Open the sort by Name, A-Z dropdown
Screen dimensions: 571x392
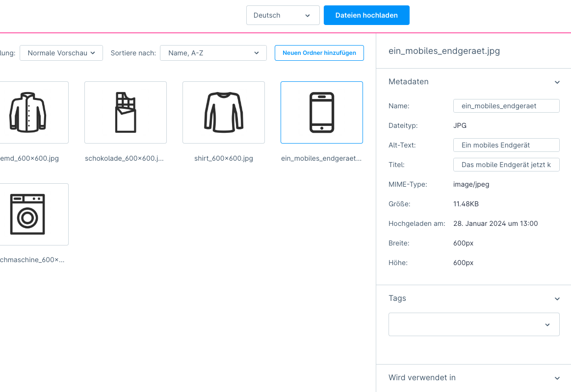[213, 53]
